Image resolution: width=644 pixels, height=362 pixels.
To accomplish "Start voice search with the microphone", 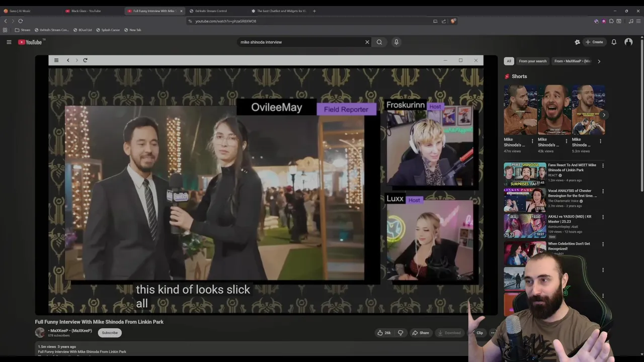I will coord(396,42).
